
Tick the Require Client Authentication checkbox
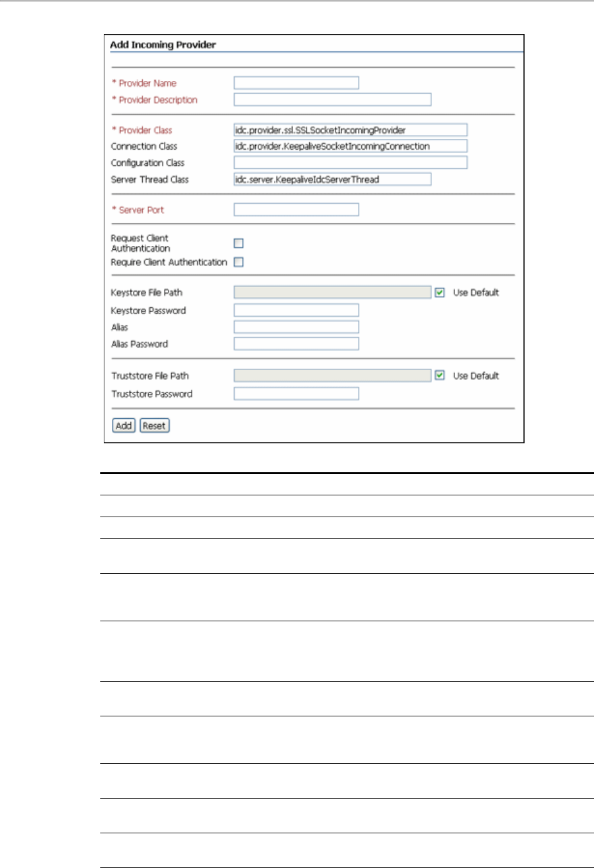click(239, 262)
